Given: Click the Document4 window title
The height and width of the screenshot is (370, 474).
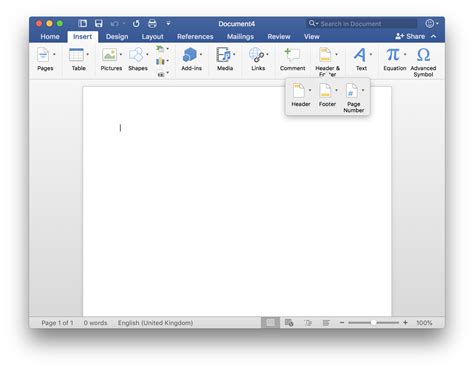Looking at the screenshot, I should (x=236, y=24).
